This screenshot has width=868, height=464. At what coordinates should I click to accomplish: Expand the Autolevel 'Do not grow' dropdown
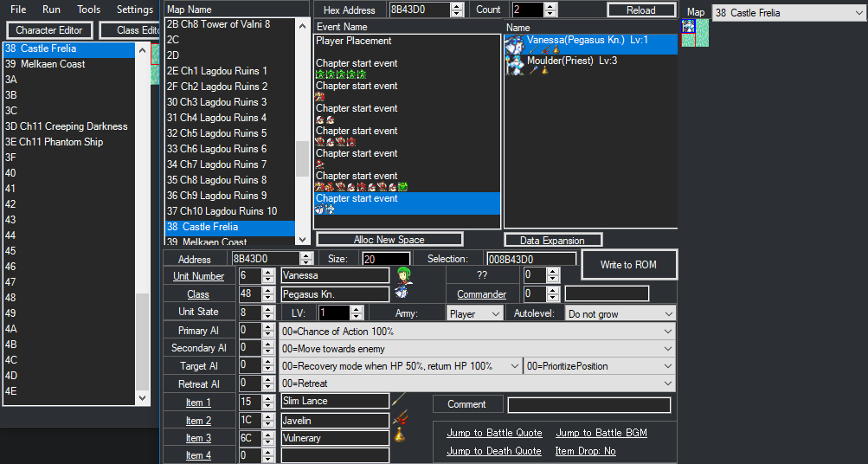pyautogui.click(x=620, y=313)
